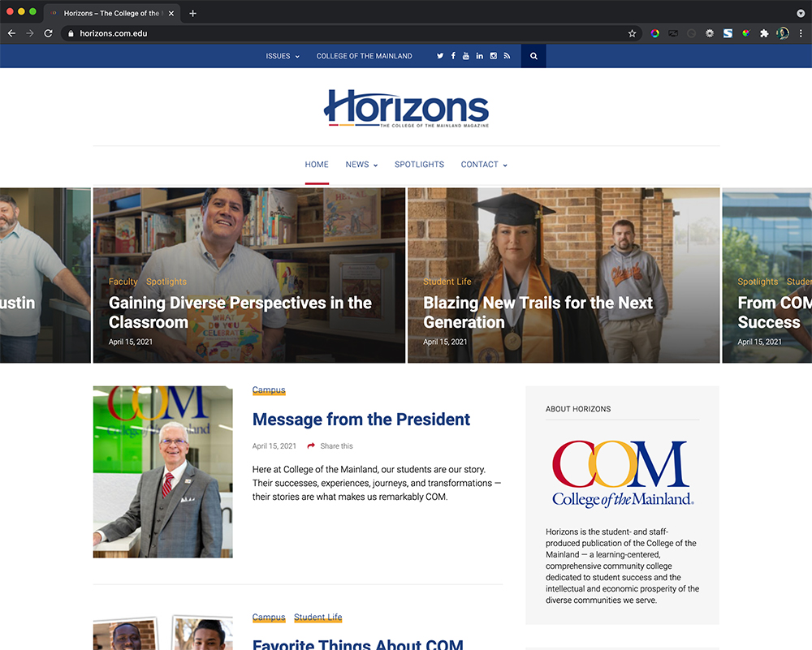The height and width of the screenshot is (650, 812).
Task: Open the RSS feed icon
Action: pyautogui.click(x=507, y=56)
